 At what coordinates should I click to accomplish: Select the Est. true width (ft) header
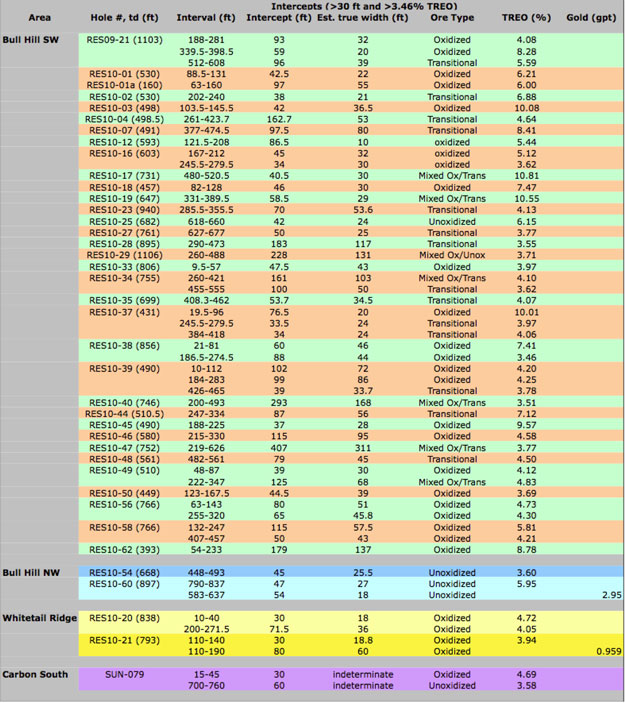(x=362, y=18)
